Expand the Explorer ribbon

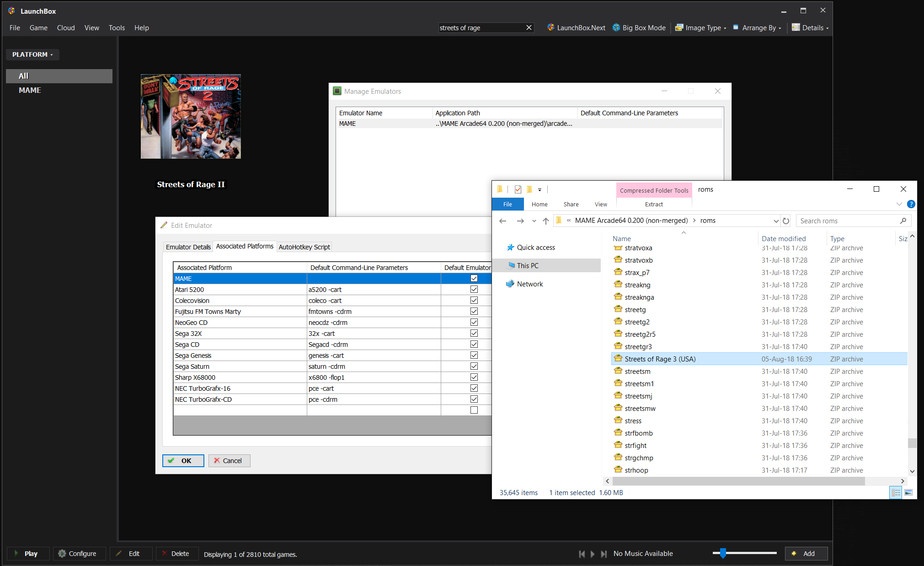pos(899,205)
